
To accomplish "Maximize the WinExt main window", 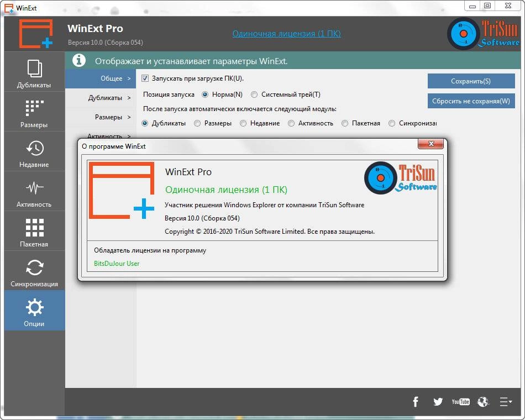I will click(487, 6).
